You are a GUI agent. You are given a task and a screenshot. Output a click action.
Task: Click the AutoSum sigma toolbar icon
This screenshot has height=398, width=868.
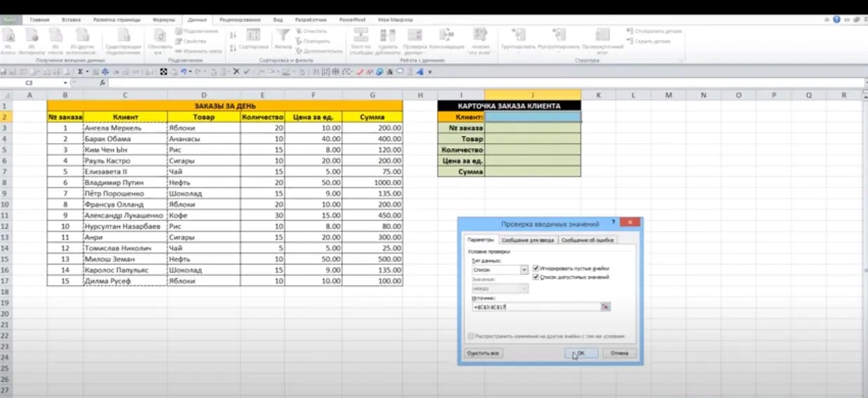tap(80, 71)
